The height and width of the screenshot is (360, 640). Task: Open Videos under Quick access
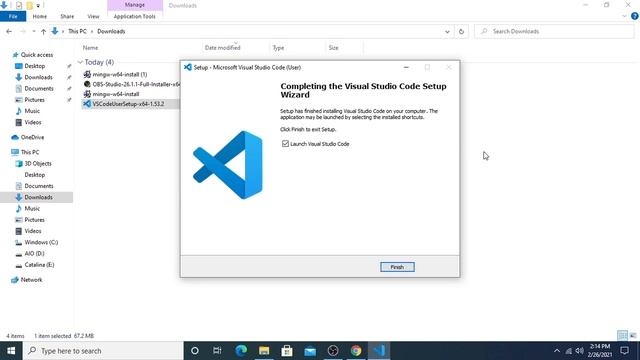33,122
